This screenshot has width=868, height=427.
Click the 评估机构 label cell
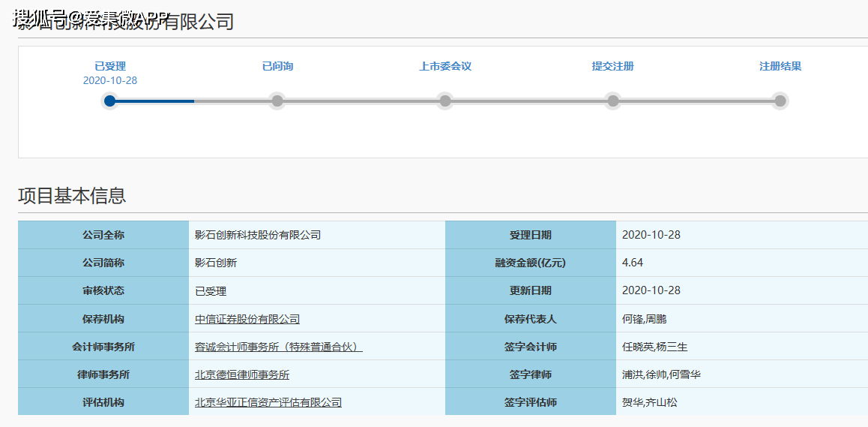click(x=103, y=401)
